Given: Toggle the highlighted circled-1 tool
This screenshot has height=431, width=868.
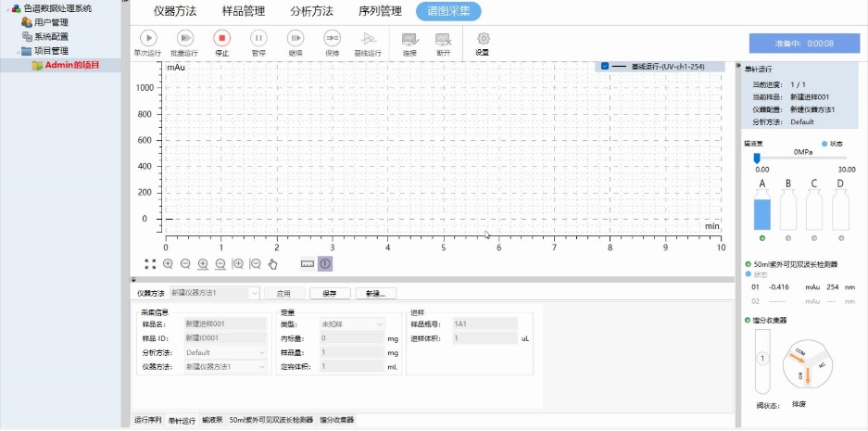Looking at the screenshot, I should click(325, 263).
